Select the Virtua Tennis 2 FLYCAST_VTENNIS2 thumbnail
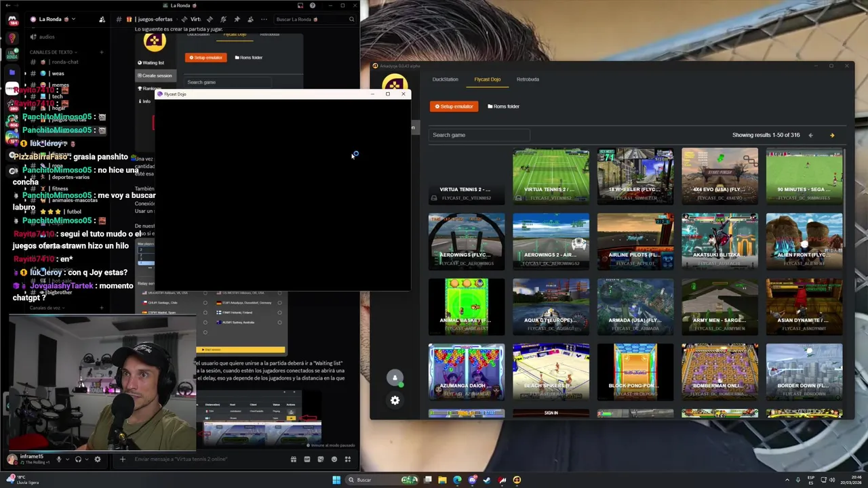 (x=551, y=176)
